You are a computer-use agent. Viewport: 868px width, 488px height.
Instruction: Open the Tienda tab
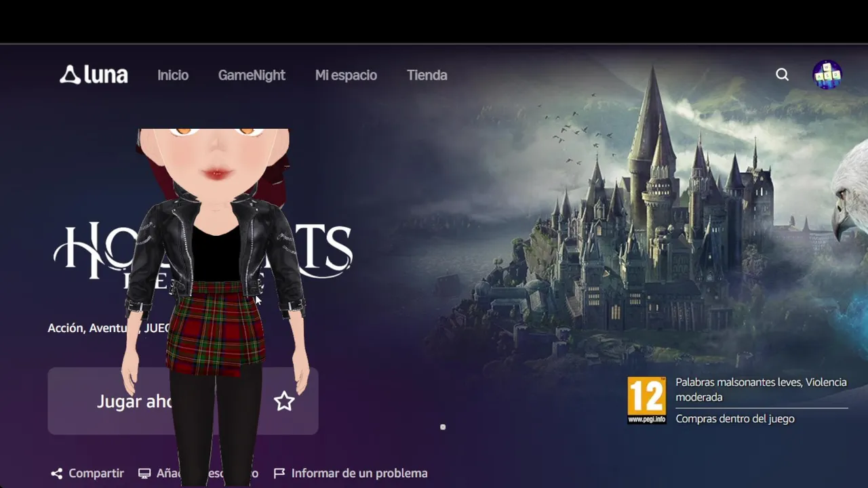427,75
